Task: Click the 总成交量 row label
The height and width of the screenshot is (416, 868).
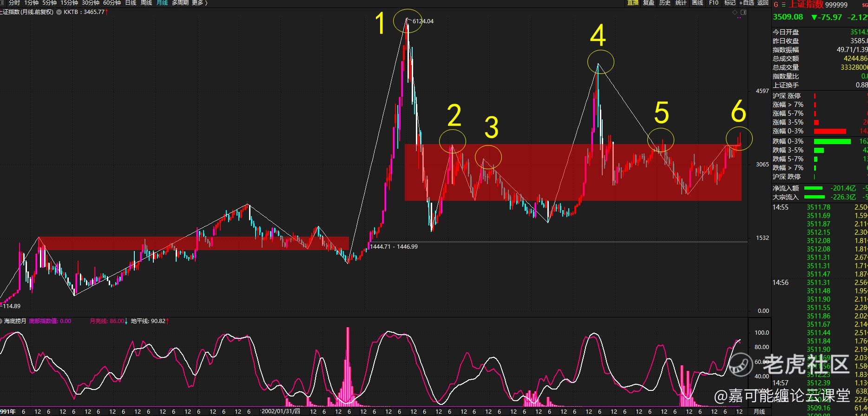Action: pos(786,67)
